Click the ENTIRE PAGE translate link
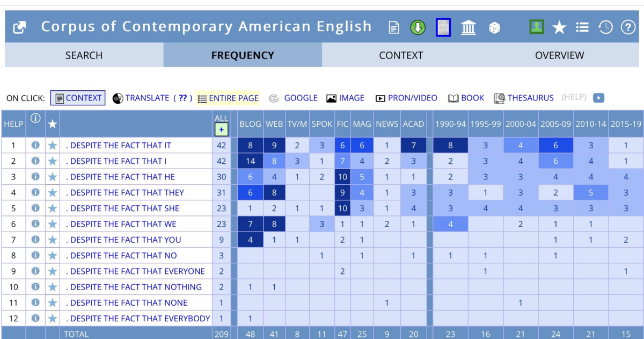This screenshot has width=644, height=339. pos(228,98)
